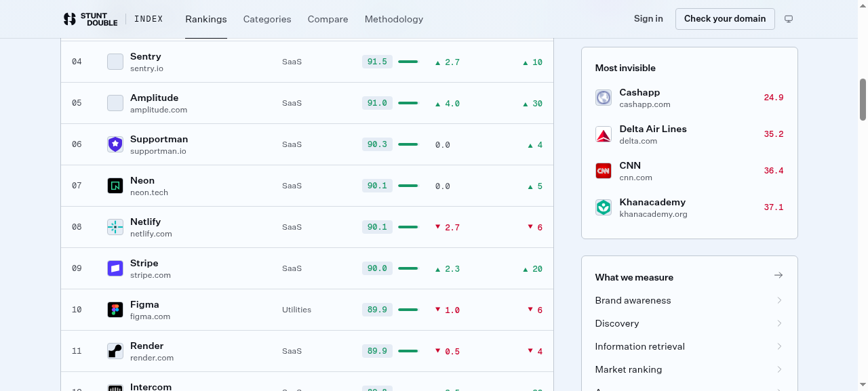Viewport: 868px width, 391px height.
Task: Click the Stripe logo icon
Action: [x=115, y=268]
